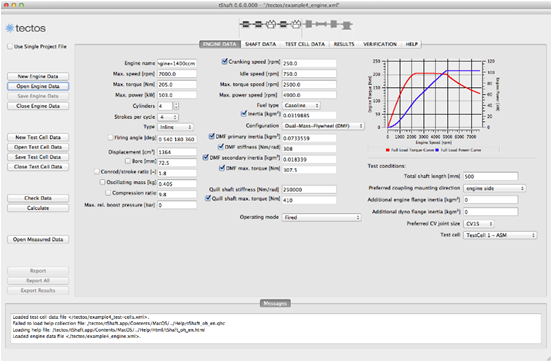Viewport: 552px width, 362px height.
Task: Click the tectos logo icon
Action: click(x=10, y=28)
